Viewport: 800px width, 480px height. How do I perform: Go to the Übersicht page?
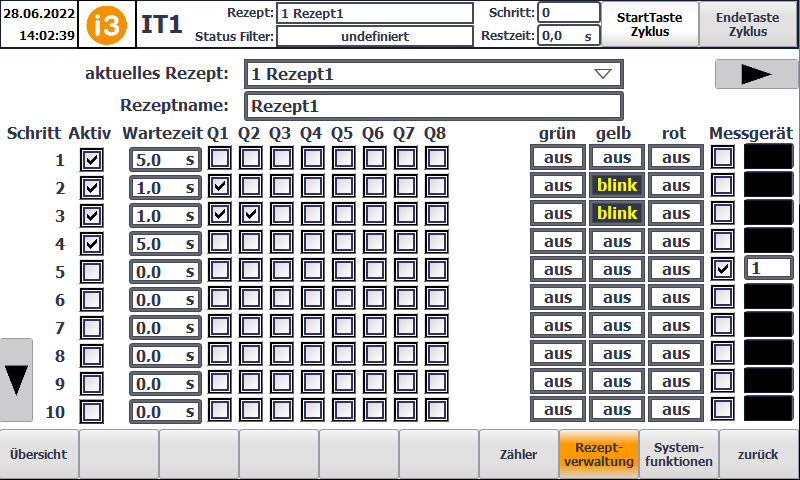tap(38, 454)
